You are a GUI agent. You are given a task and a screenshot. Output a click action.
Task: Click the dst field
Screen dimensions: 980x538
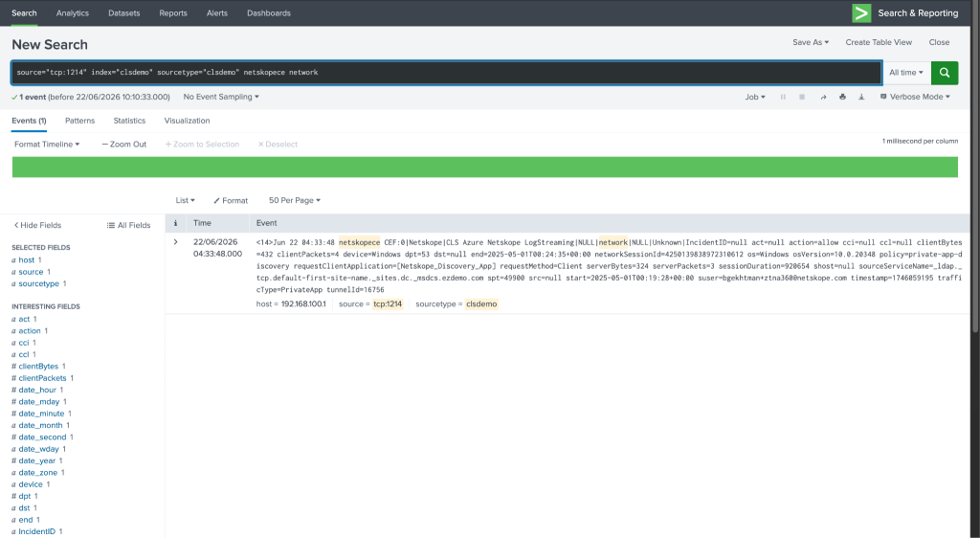tap(24, 508)
